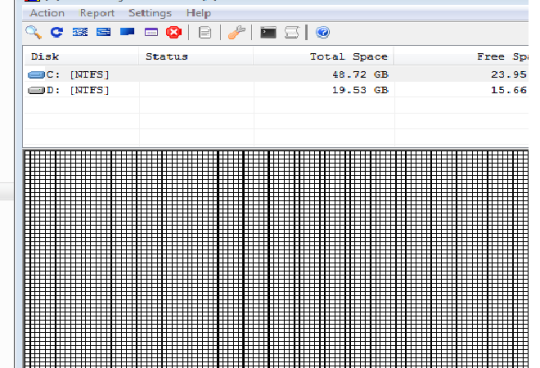
Task: Click the cluster map grid area
Action: 276,259
